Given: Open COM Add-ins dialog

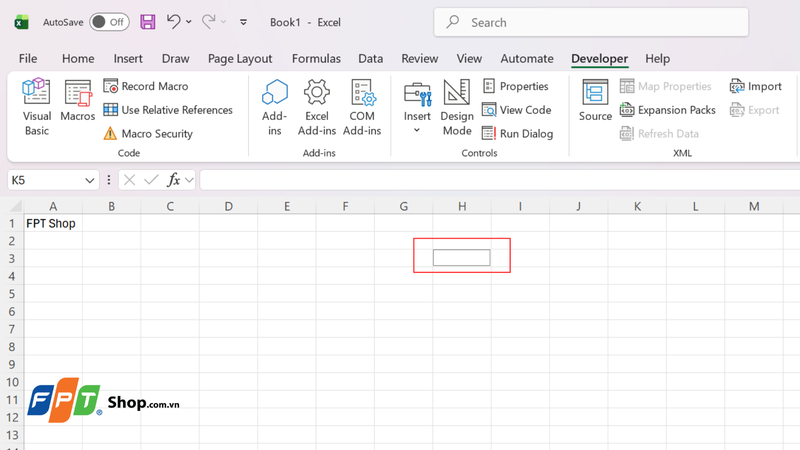Looking at the screenshot, I should pyautogui.click(x=362, y=107).
